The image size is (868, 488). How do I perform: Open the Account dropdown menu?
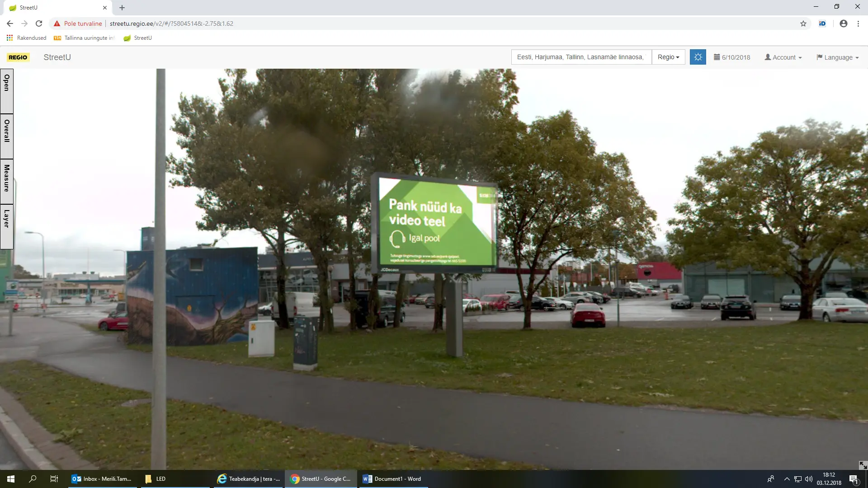click(783, 57)
